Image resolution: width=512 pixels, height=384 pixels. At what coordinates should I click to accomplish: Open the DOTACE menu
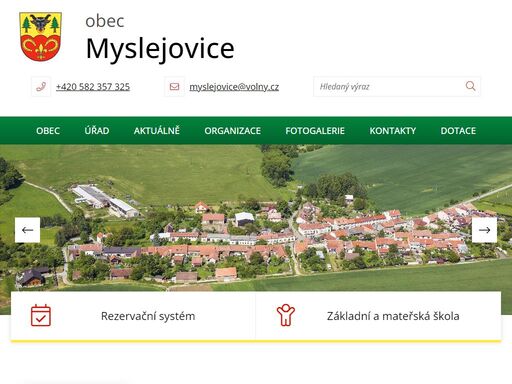pos(458,131)
